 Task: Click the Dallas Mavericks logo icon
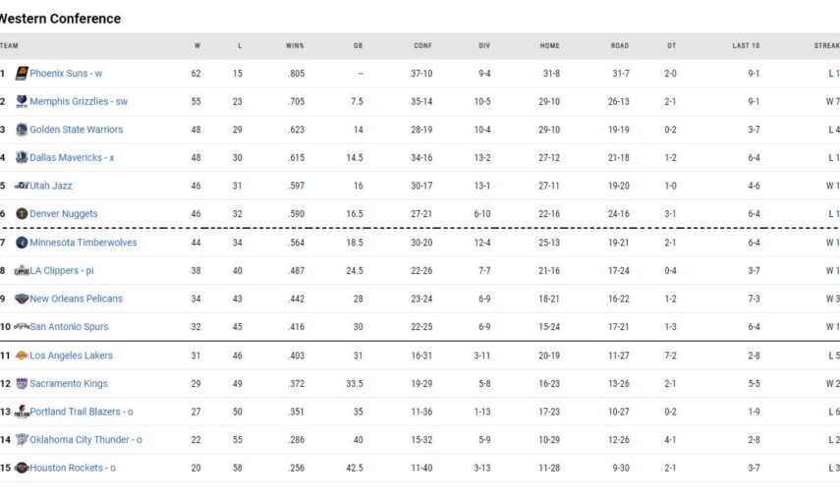click(22, 158)
